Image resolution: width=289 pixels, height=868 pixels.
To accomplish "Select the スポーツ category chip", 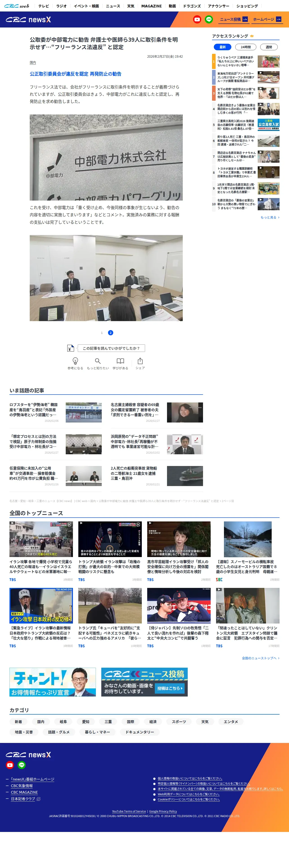I will click(x=179, y=722).
